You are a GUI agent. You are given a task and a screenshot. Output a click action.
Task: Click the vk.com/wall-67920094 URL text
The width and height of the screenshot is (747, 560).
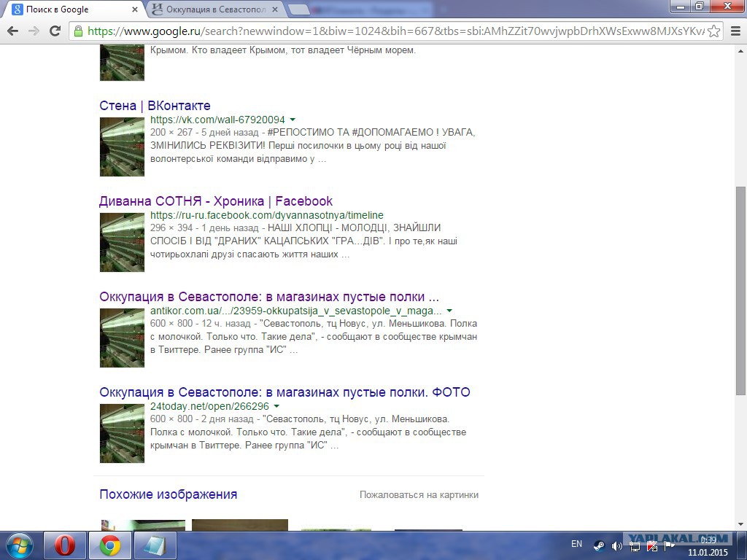click(x=217, y=120)
